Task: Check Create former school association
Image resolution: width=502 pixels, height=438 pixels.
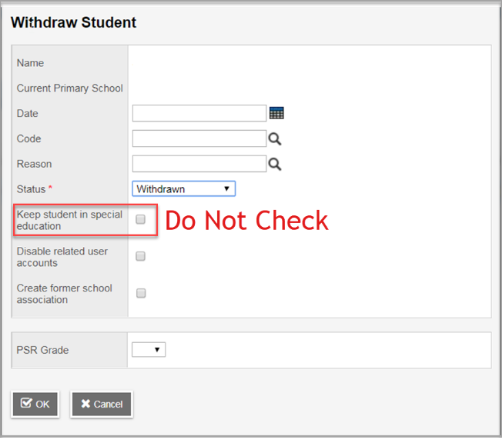Action: tap(141, 293)
